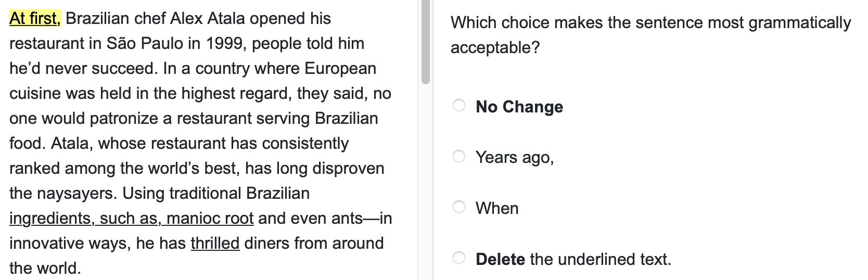The width and height of the screenshot is (868, 280).
Task: Click the "No Change" answer label text
Action: (x=519, y=107)
